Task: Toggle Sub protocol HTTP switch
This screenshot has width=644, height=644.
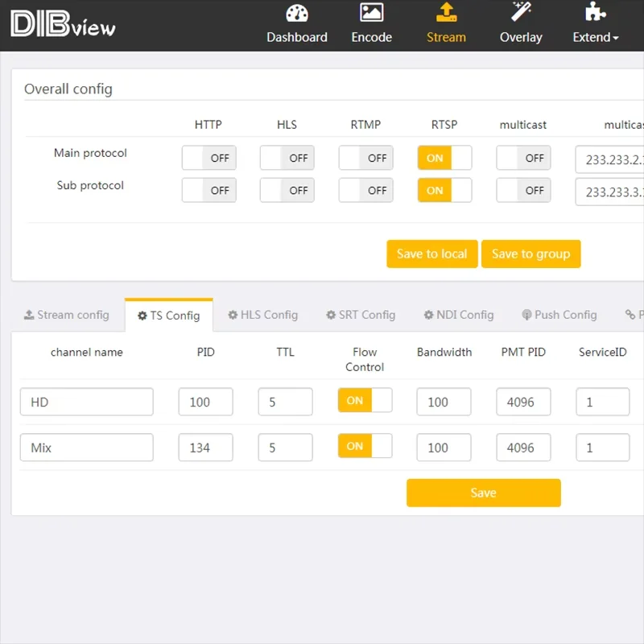Action: tap(209, 190)
